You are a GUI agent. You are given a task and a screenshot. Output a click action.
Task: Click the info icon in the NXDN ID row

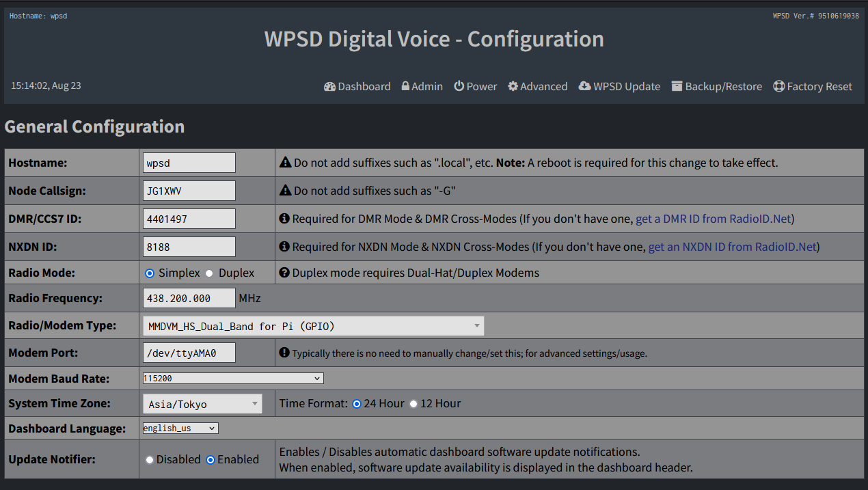(x=284, y=247)
